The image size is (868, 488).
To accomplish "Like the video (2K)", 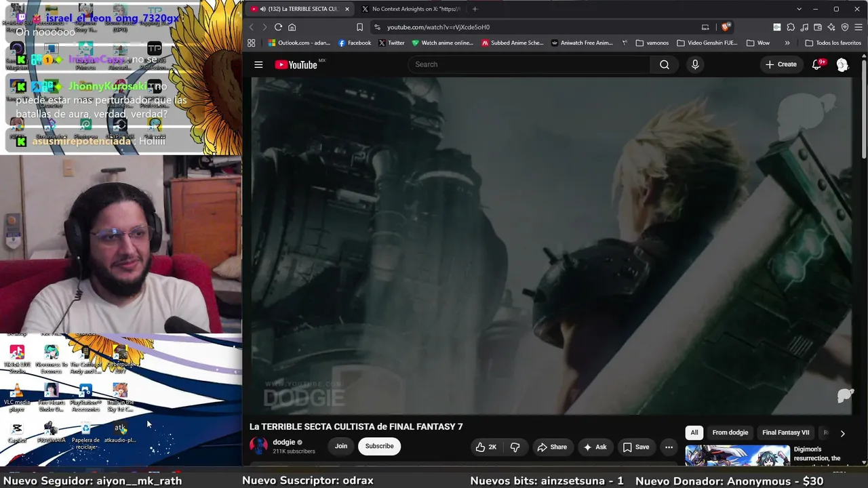I will (486, 447).
